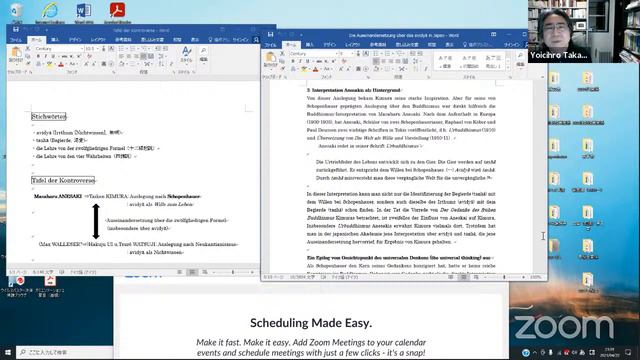640x360 pixels.
Task: Select 標準 style in right Word window
Action: point(445,61)
